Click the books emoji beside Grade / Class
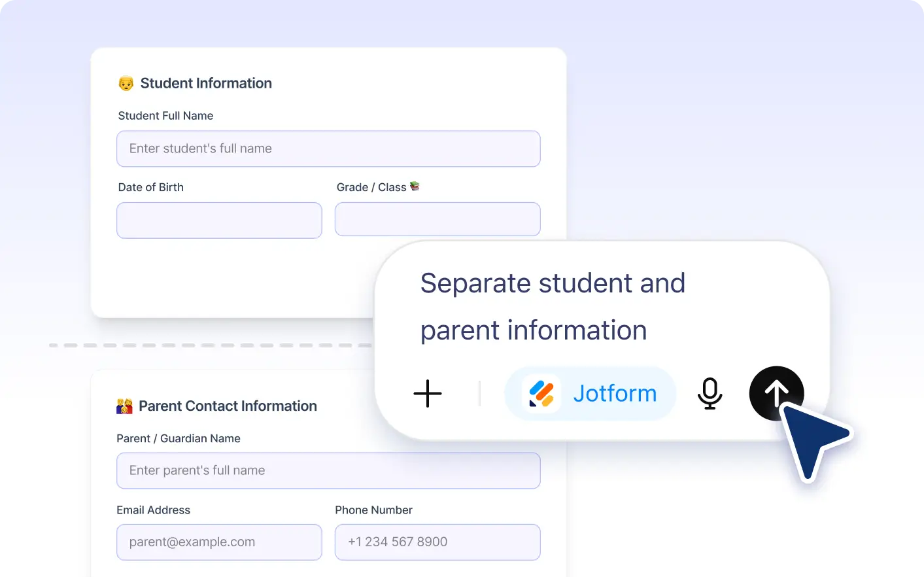Screen dimensions: 924x577 click(x=415, y=186)
